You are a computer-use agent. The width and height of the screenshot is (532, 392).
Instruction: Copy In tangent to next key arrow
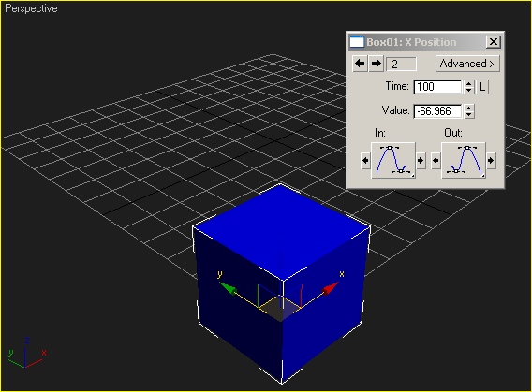coord(421,161)
